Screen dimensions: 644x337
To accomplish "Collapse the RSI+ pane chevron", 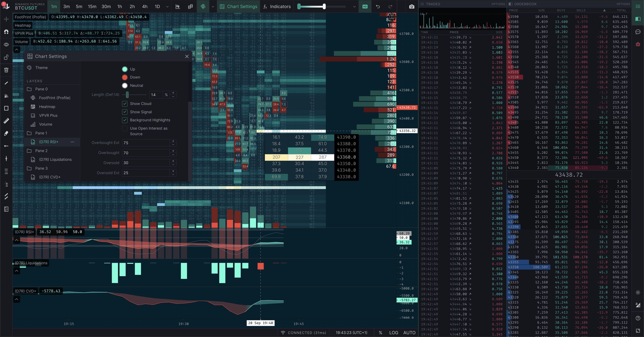I will click(x=17, y=240).
